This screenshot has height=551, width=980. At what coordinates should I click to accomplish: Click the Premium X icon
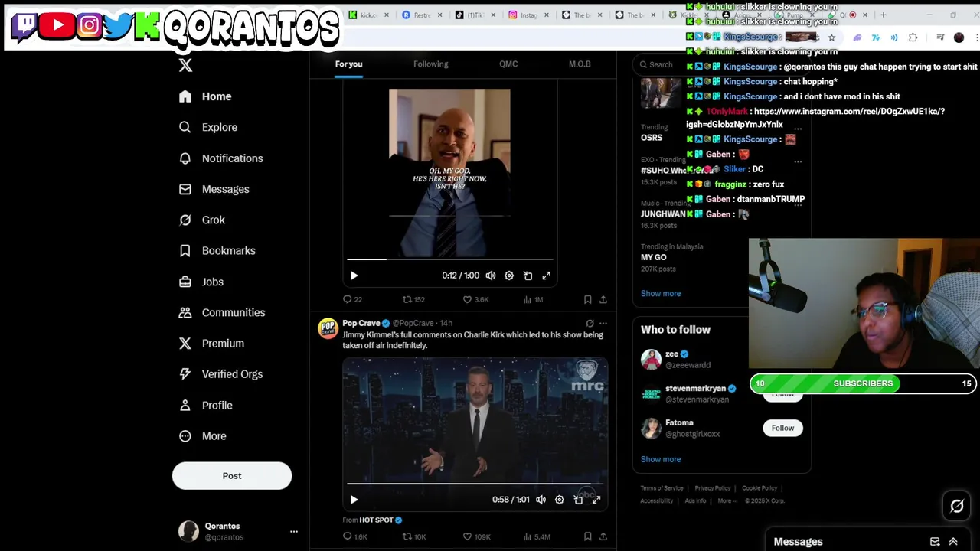tap(185, 344)
